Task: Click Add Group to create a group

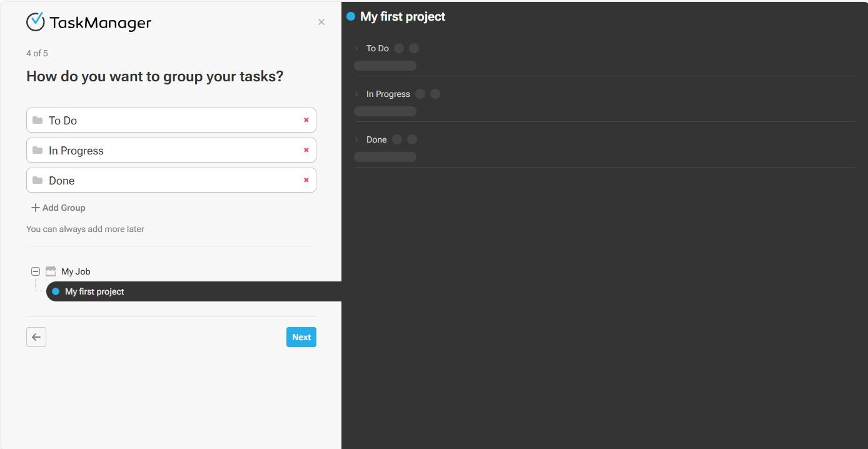Action: (x=58, y=208)
